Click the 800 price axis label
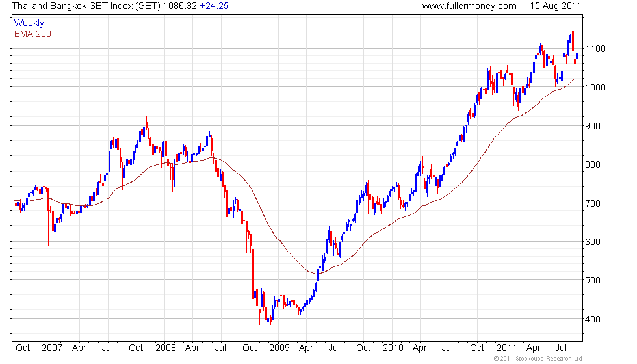This screenshot has width=637, height=364. click(x=593, y=164)
